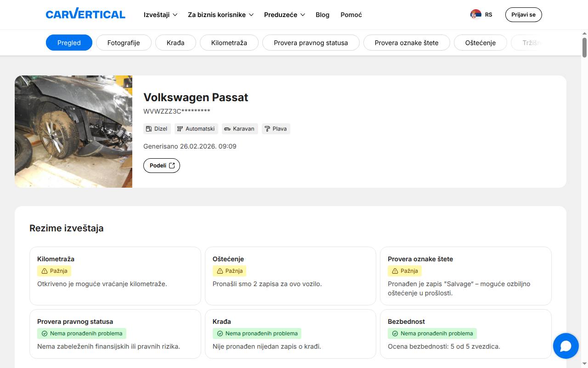Image resolution: width=588 pixels, height=368 pixels.
Task: Open the chat support bubble icon
Action: (566, 346)
